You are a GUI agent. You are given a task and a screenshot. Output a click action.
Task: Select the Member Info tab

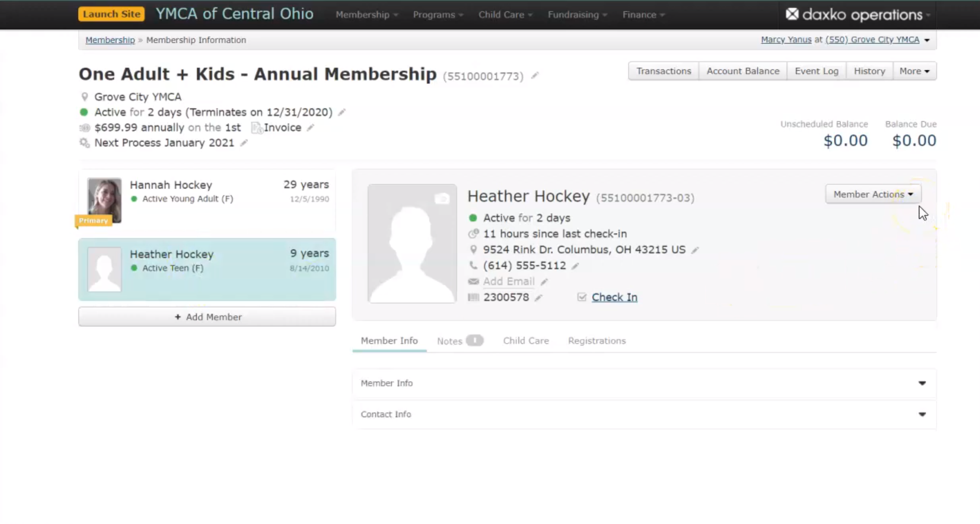[389, 341]
